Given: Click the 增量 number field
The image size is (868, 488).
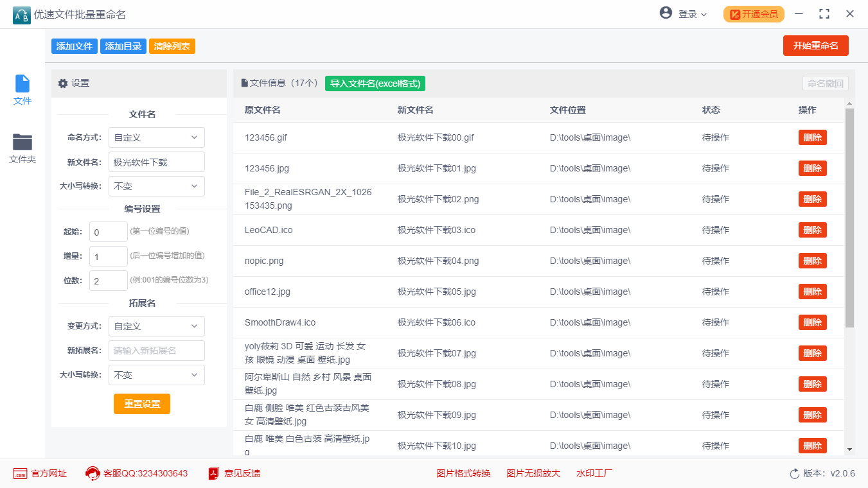Looking at the screenshot, I should click(109, 256).
